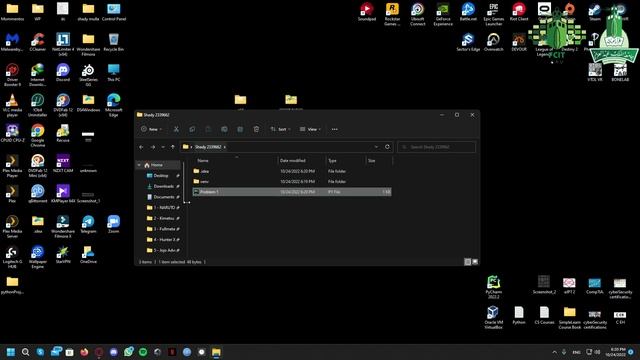Click the Explorer search box
Viewport: 640px width, 360px height.
click(436, 147)
